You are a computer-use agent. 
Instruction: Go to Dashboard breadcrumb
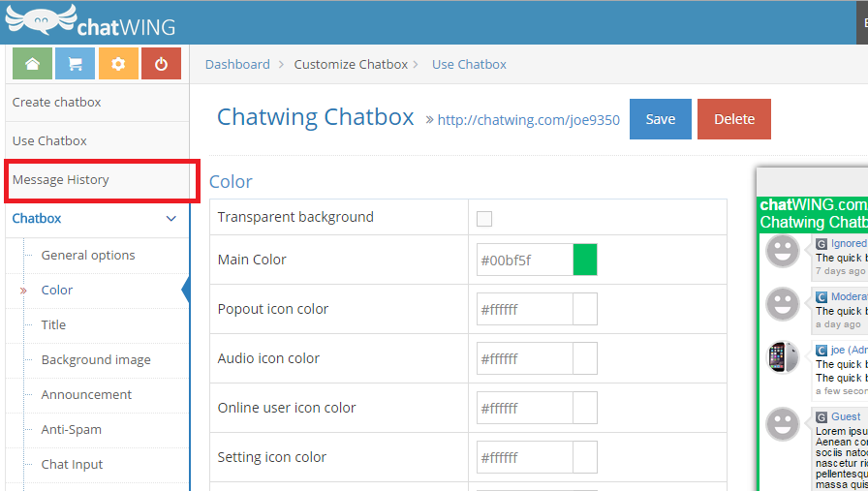click(x=237, y=64)
